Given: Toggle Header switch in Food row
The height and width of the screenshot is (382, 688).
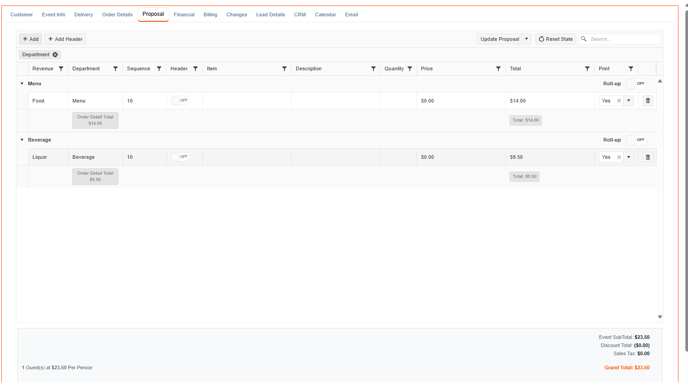Looking at the screenshot, I should coord(180,100).
